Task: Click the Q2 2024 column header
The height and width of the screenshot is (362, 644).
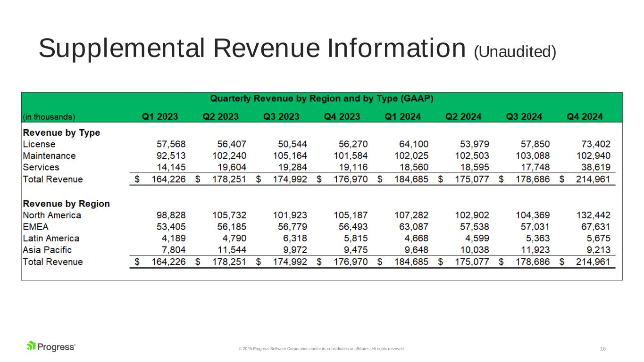Action: point(463,116)
